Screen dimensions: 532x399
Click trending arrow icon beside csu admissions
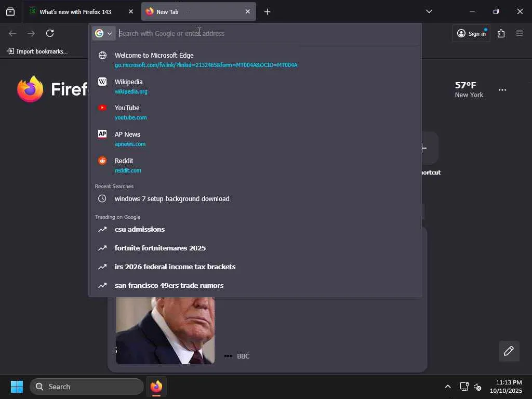pos(102,229)
